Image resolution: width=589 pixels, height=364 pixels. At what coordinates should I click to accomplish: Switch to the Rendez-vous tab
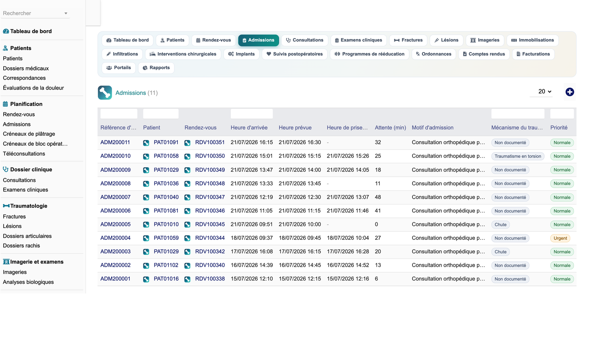coord(213,40)
